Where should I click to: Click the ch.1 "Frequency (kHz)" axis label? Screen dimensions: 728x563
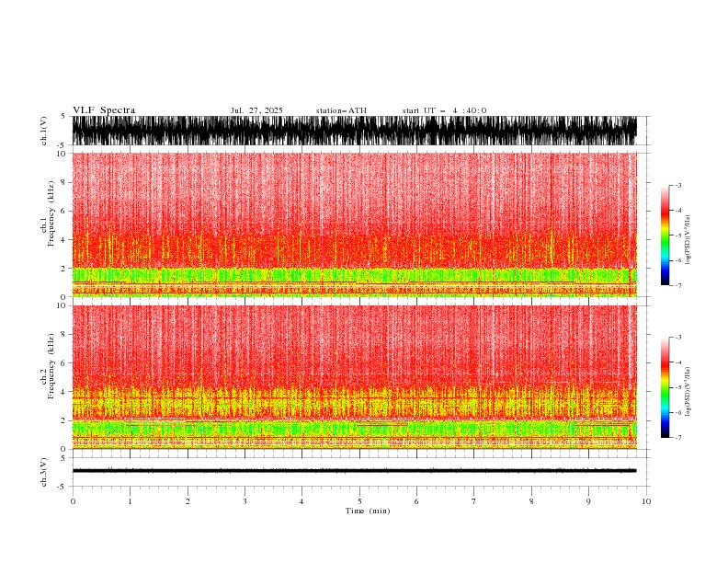(x=51, y=213)
